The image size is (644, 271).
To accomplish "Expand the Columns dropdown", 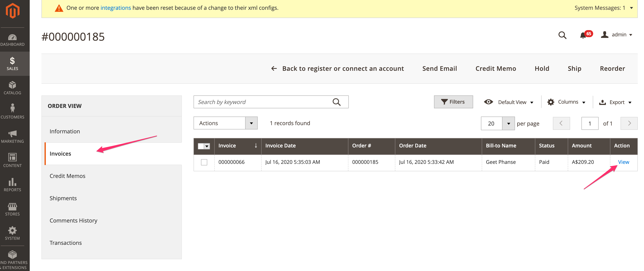I will tap(566, 102).
